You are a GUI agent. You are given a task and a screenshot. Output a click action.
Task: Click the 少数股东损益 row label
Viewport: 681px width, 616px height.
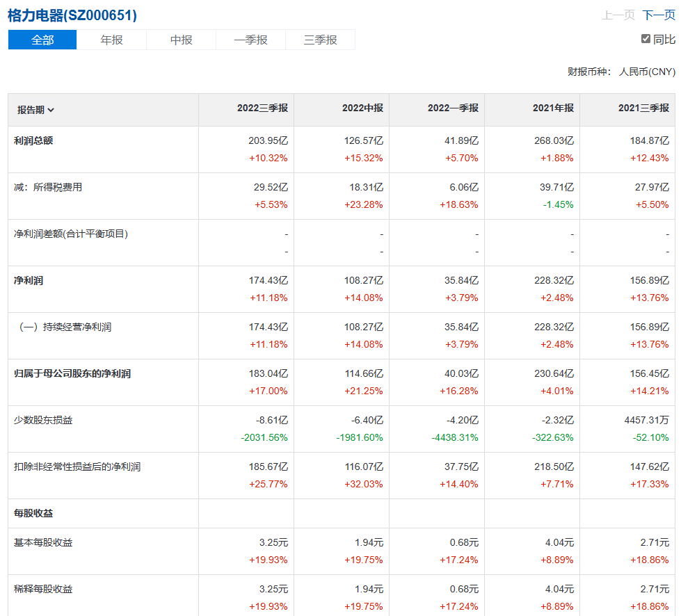43,421
